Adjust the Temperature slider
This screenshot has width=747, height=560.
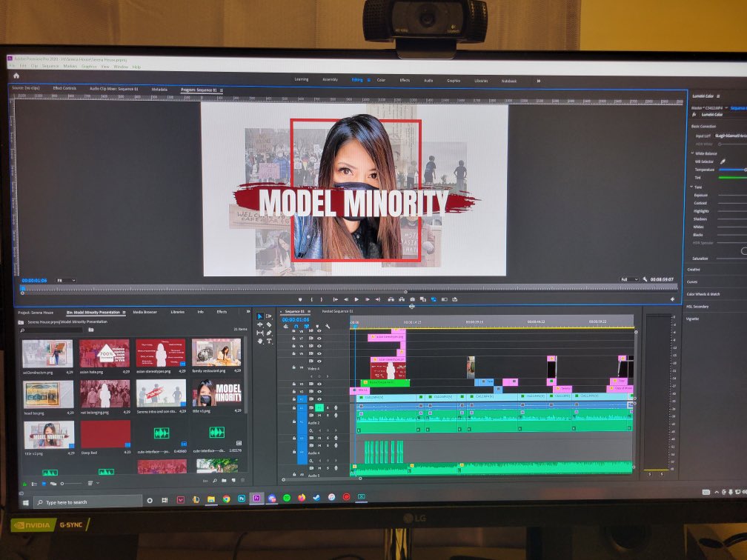tap(733, 170)
